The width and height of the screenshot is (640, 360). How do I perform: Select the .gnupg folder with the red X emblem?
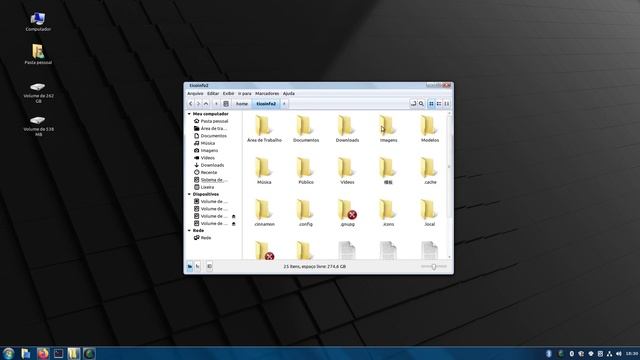click(x=347, y=213)
